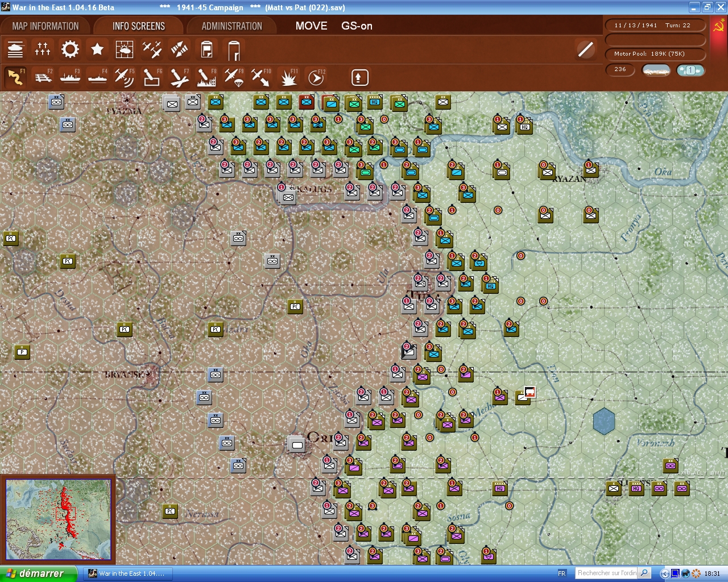Open the production gear icon
The image size is (728, 582).
(70, 49)
